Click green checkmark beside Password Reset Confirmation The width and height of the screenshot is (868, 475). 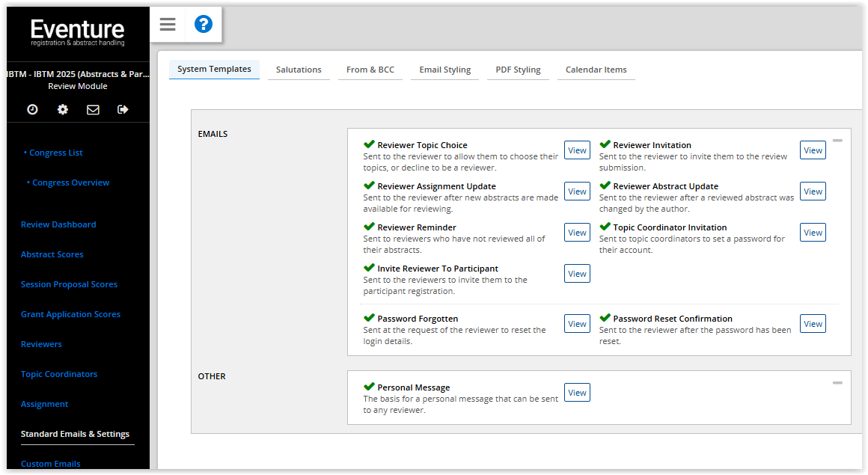[x=605, y=318]
